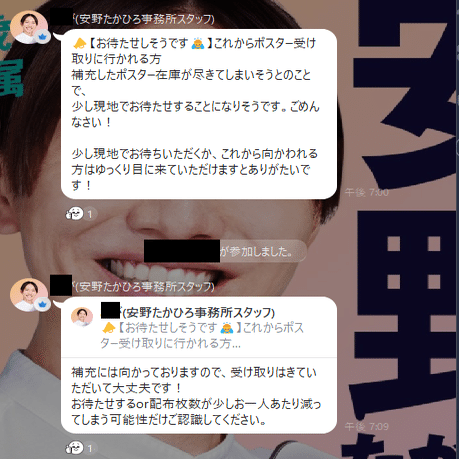Viewport: 459px width, 459px height.
Task: Click the が参加しました join notification
Action: pyautogui.click(x=225, y=251)
